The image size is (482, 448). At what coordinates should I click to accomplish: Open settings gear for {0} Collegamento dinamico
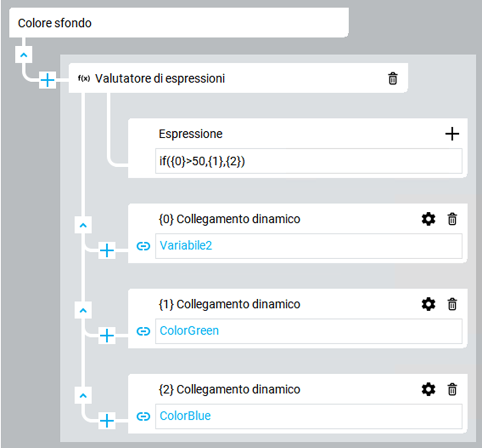pyautogui.click(x=428, y=219)
